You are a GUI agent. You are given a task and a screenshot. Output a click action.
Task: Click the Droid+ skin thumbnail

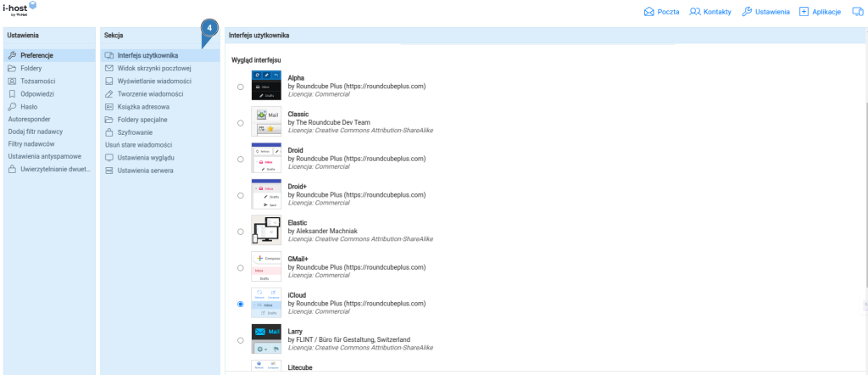pos(266,194)
